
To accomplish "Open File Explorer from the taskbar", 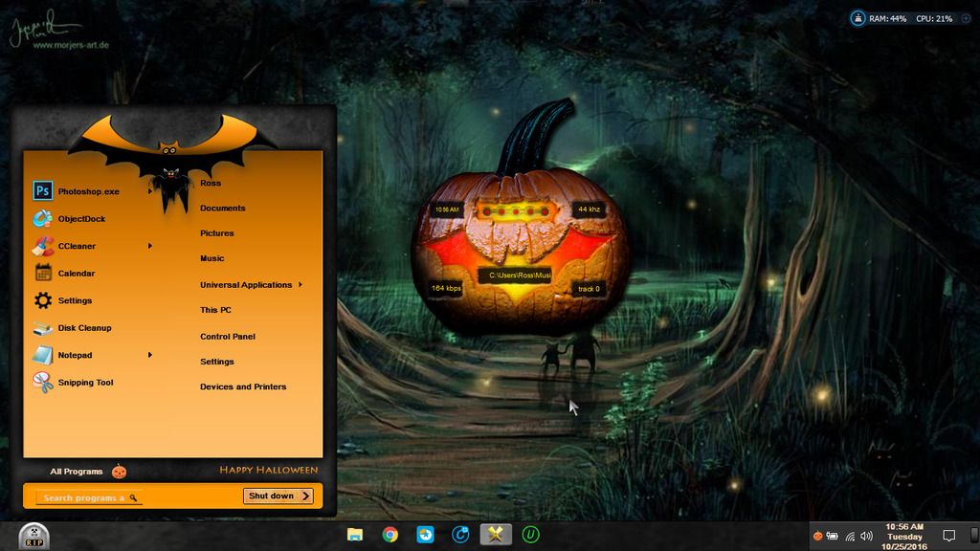I will coord(355,535).
